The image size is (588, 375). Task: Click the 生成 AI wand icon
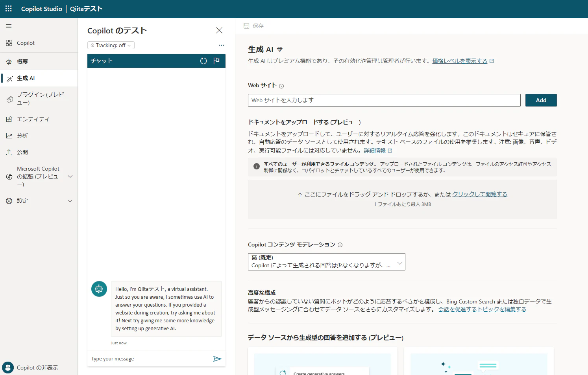click(10, 79)
